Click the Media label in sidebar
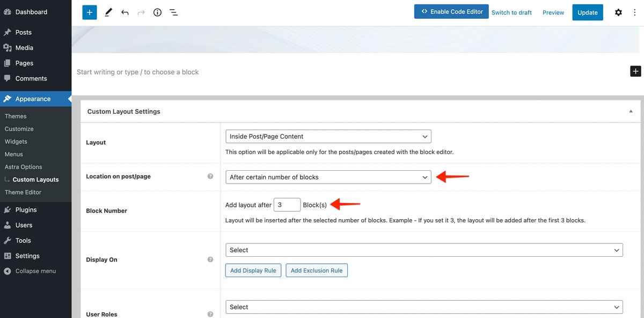 [x=24, y=48]
